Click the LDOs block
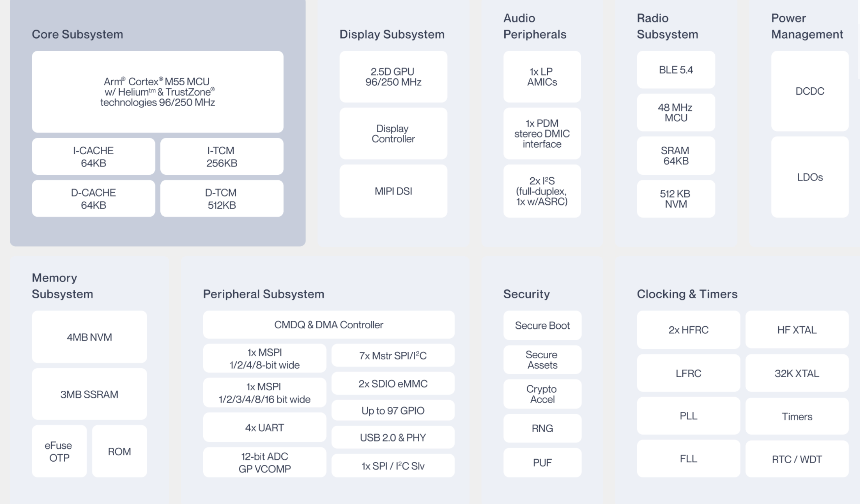Viewport: 860px width, 504px height. click(x=810, y=177)
